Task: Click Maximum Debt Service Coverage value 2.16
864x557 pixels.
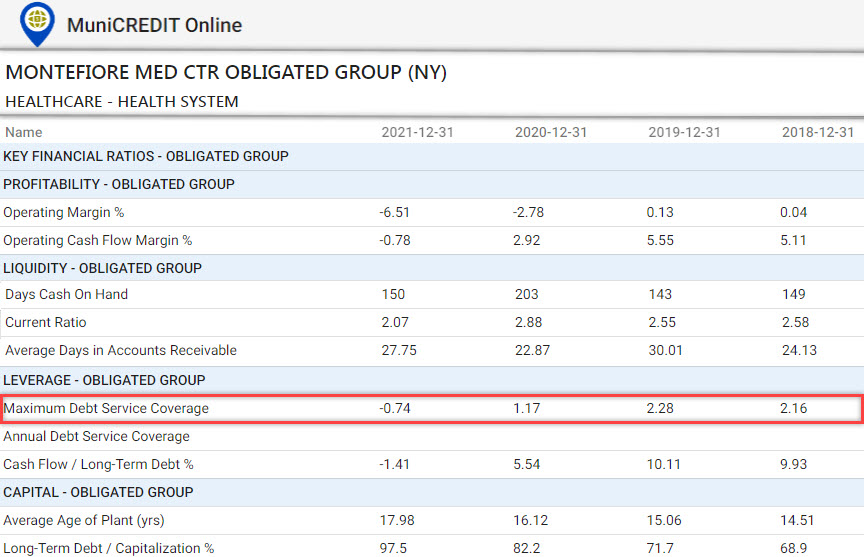Action: tap(793, 409)
